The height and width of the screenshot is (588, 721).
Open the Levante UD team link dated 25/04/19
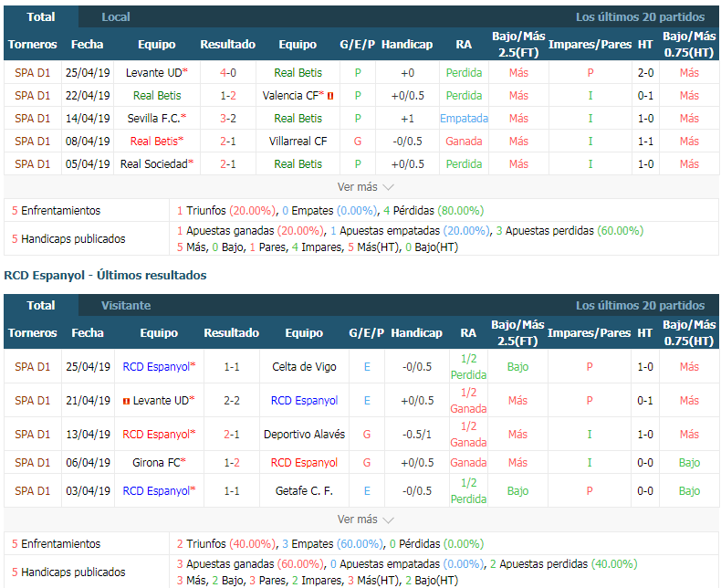156,73
